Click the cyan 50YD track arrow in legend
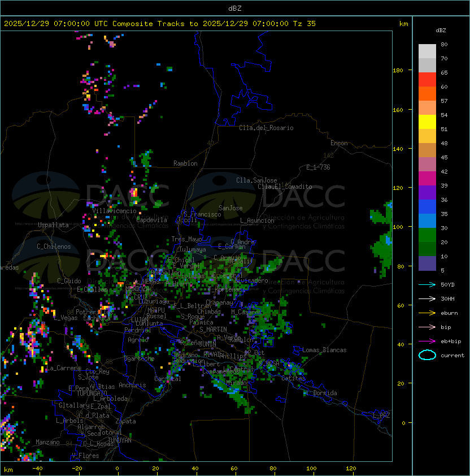The image size is (470, 476). 427,285
